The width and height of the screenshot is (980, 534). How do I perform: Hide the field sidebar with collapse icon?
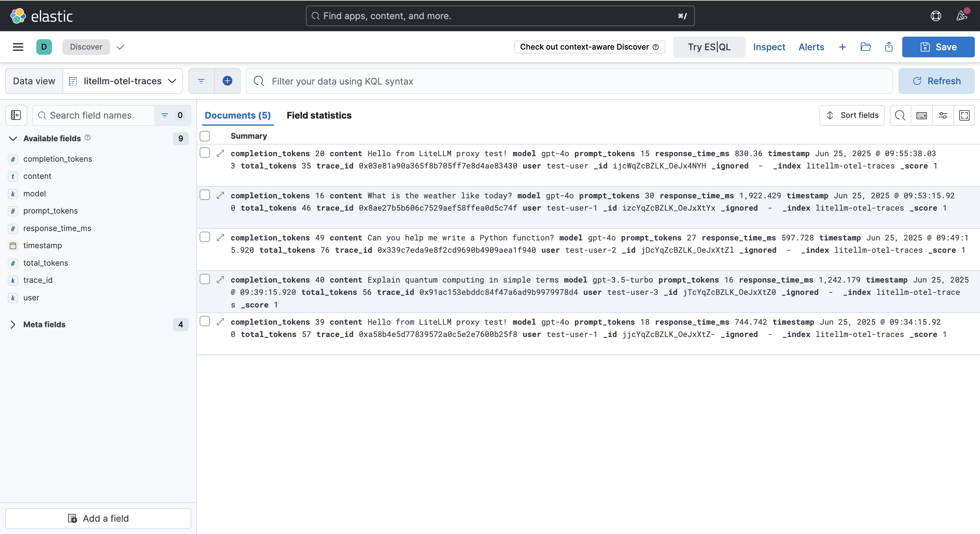point(16,115)
